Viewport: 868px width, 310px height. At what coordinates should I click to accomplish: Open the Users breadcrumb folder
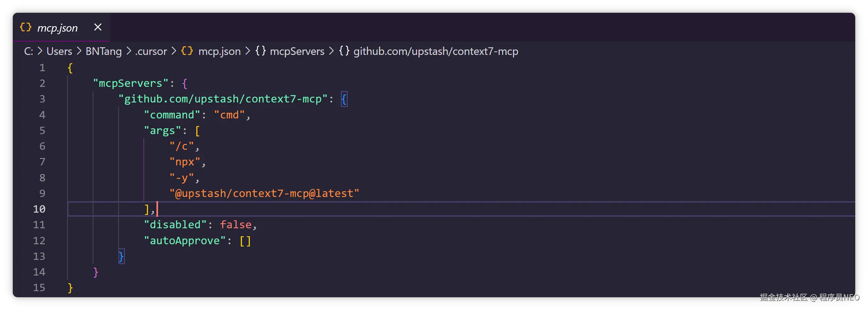[x=59, y=51]
